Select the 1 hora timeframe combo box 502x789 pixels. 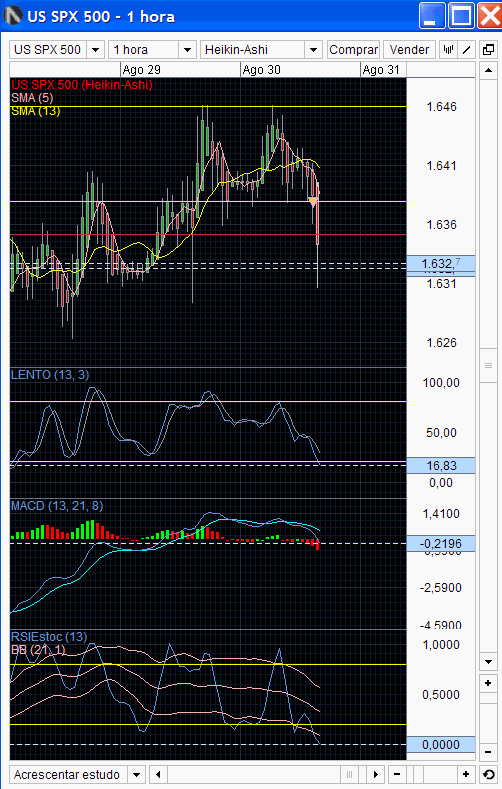[152, 50]
